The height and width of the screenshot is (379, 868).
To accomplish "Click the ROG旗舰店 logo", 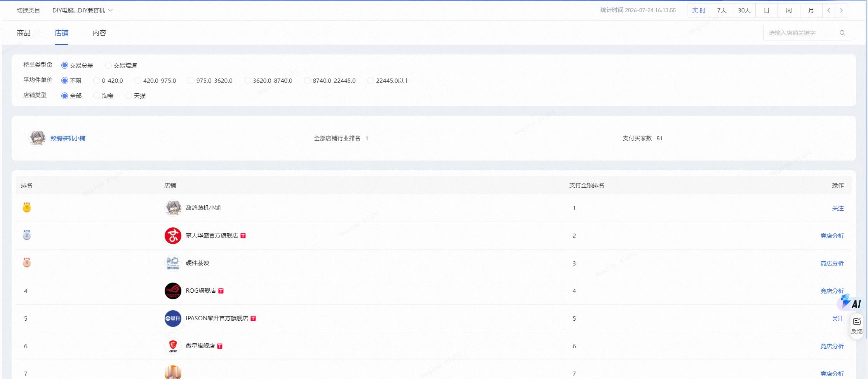I will click(x=173, y=291).
